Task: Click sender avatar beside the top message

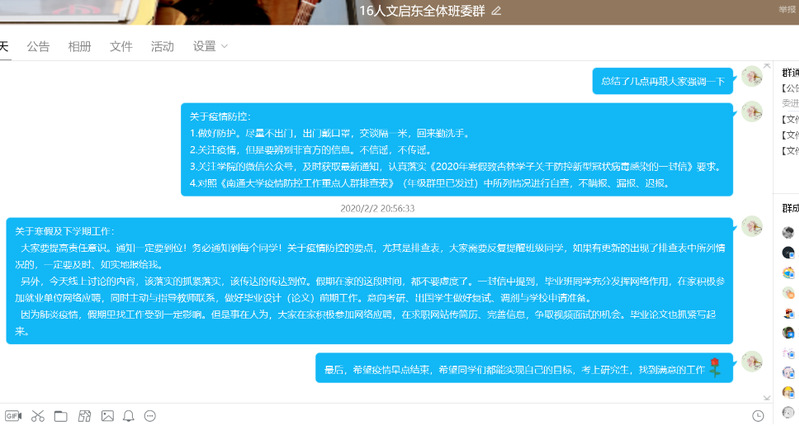Action: tap(753, 76)
